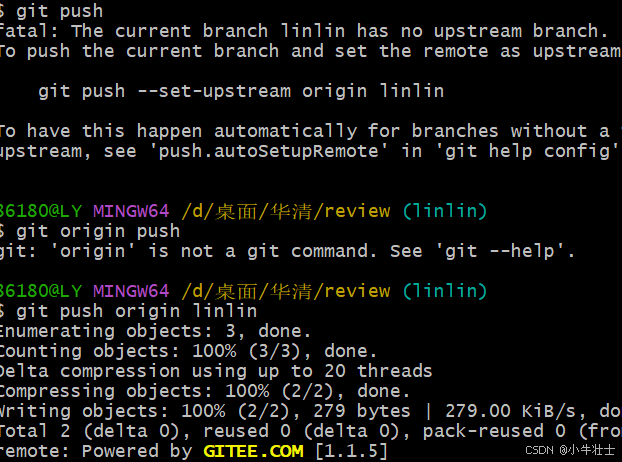Click the prompt line above 'git origin push'
Screen dimensions: 622x462
click(x=243, y=211)
